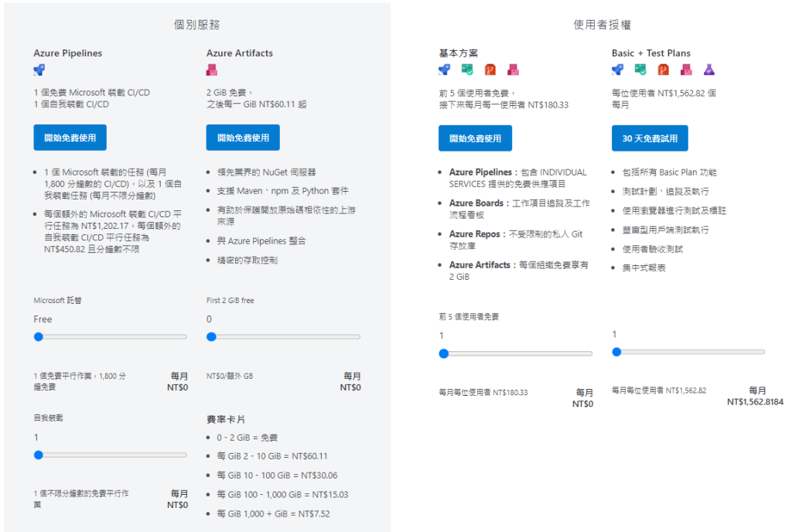Click the 與 Azure Pipelines 整合 bullet
The height and width of the screenshot is (532, 792).
pos(261,241)
